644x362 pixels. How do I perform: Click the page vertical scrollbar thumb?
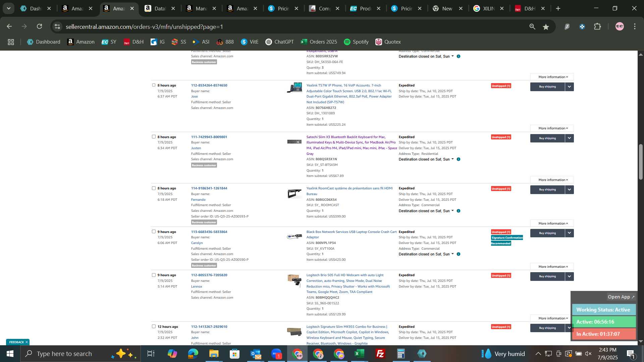(641, 162)
